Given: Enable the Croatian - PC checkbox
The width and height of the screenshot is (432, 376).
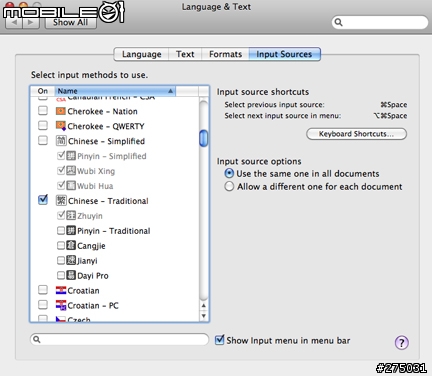Looking at the screenshot, I should point(43,305).
